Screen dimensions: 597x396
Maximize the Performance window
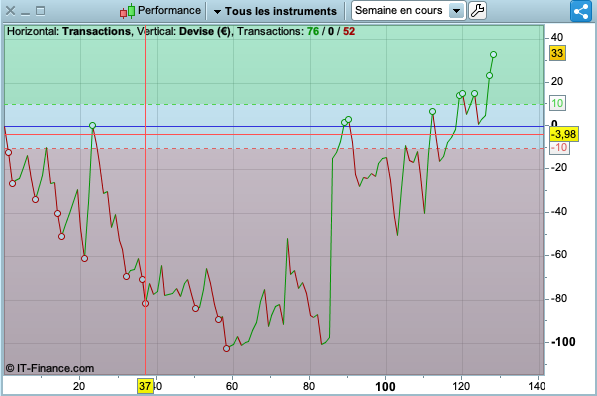(40, 11)
